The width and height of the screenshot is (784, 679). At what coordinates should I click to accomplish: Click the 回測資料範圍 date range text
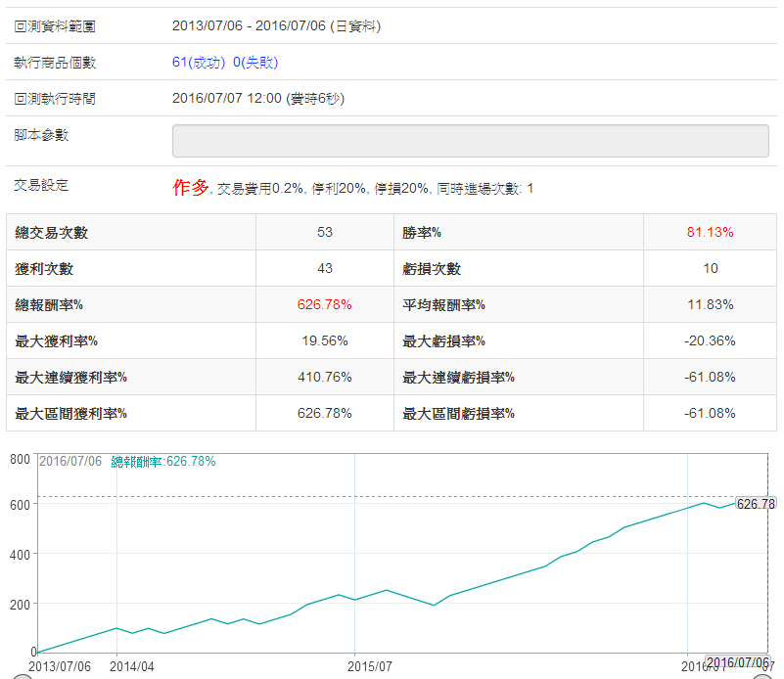pos(276,26)
